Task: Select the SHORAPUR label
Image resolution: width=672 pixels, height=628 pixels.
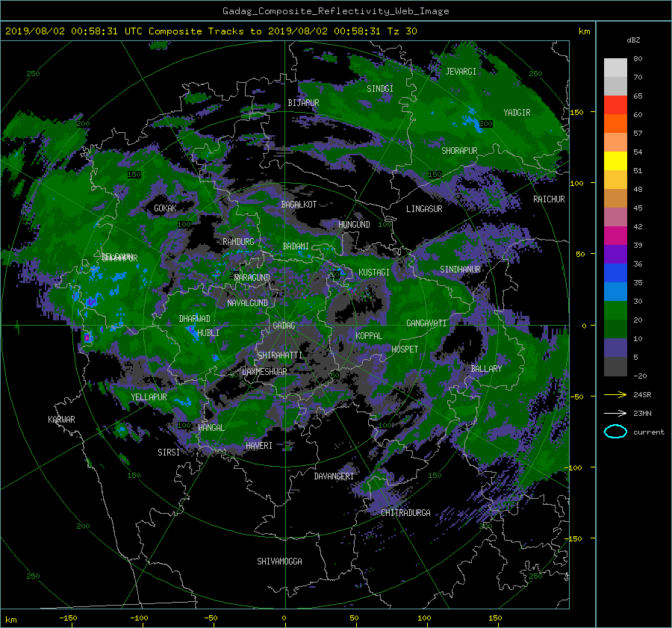Action: [459, 151]
